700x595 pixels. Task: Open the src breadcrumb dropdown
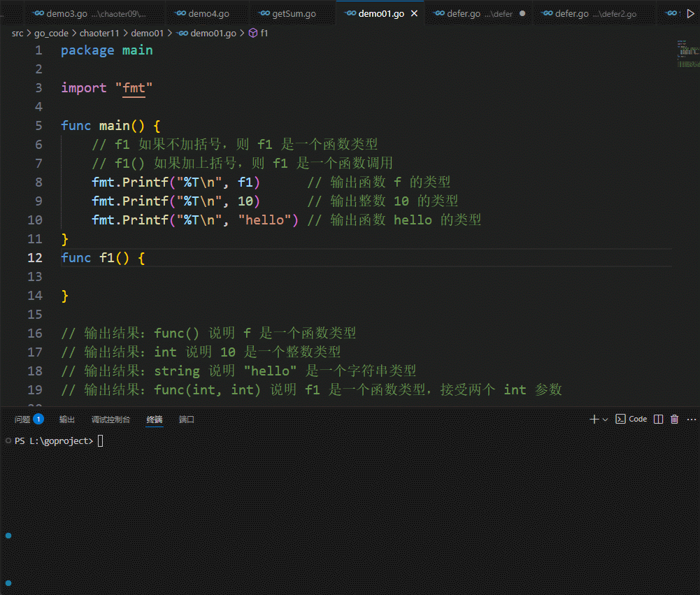tap(17, 34)
